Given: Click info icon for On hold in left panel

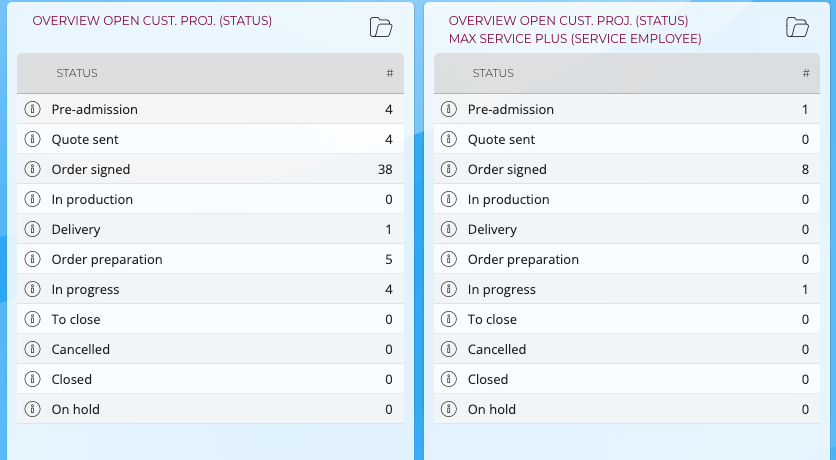Looking at the screenshot, I should point(33,409).
